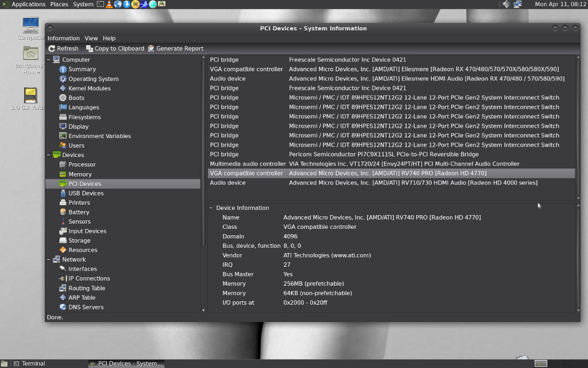
Task: Select the Display monitor icon
Action: (x=63, y=126)
